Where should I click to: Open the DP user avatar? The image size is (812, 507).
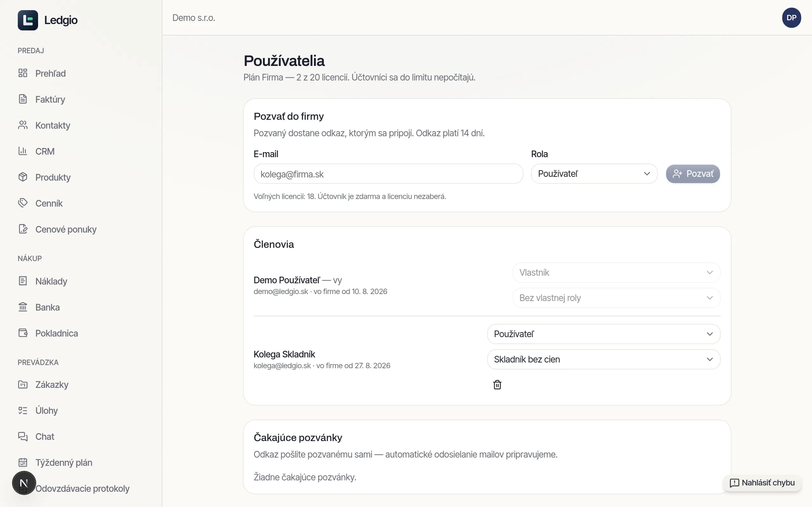tap(791, 18)
